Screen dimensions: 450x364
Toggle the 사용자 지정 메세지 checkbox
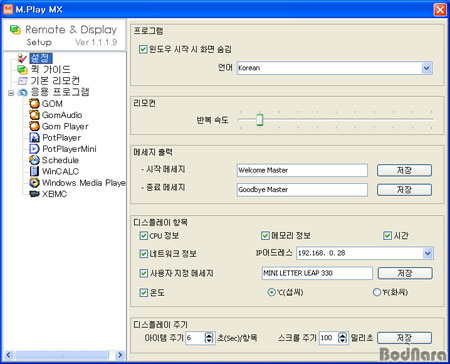[x=143, y=273]
